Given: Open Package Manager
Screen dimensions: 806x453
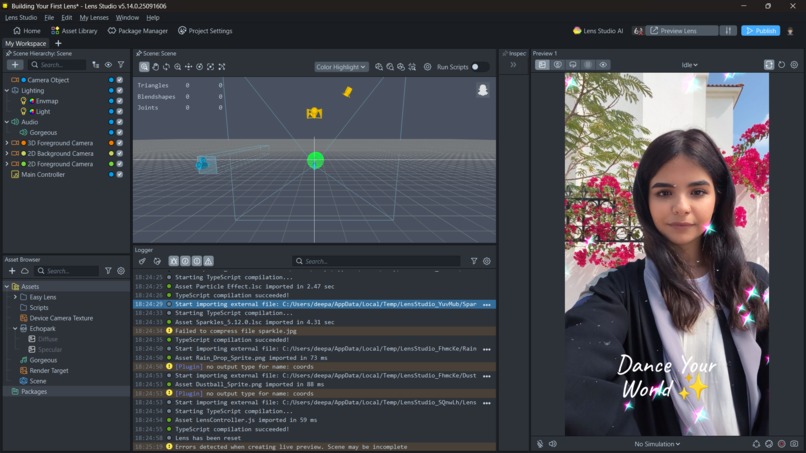Looking at the screenshot, I should [x=138, y=31].
